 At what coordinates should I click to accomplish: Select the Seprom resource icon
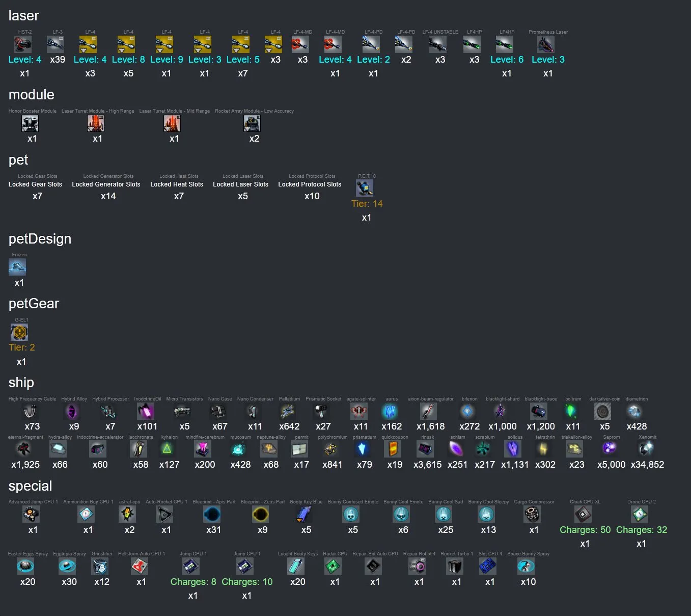610,449
